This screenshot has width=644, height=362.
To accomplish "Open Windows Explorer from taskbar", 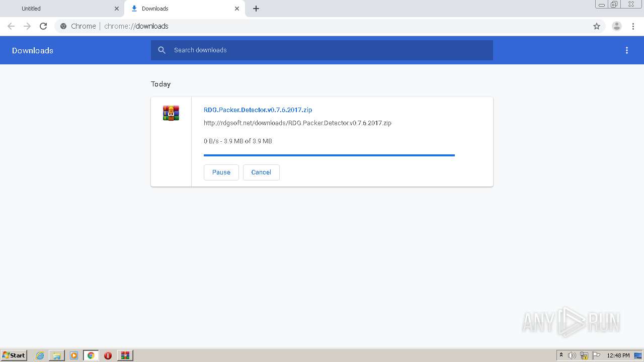I will (x=57, y=355).
